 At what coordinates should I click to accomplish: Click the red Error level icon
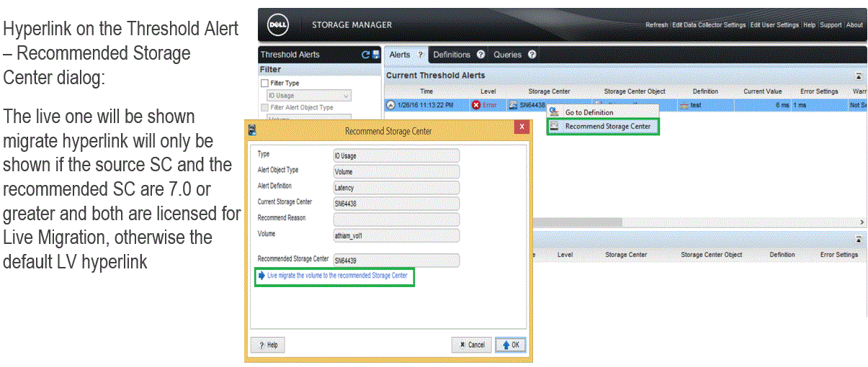click(x=476, y=105)
